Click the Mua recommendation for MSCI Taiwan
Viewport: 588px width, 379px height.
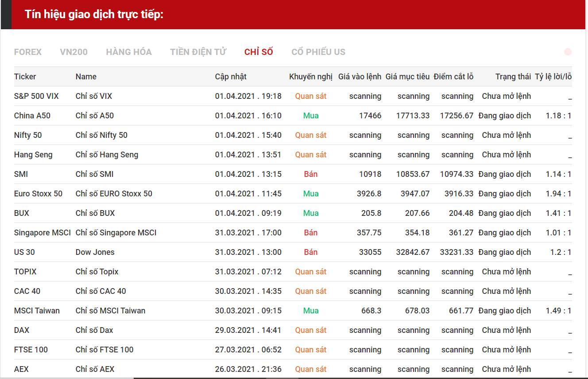pos(311,311)
